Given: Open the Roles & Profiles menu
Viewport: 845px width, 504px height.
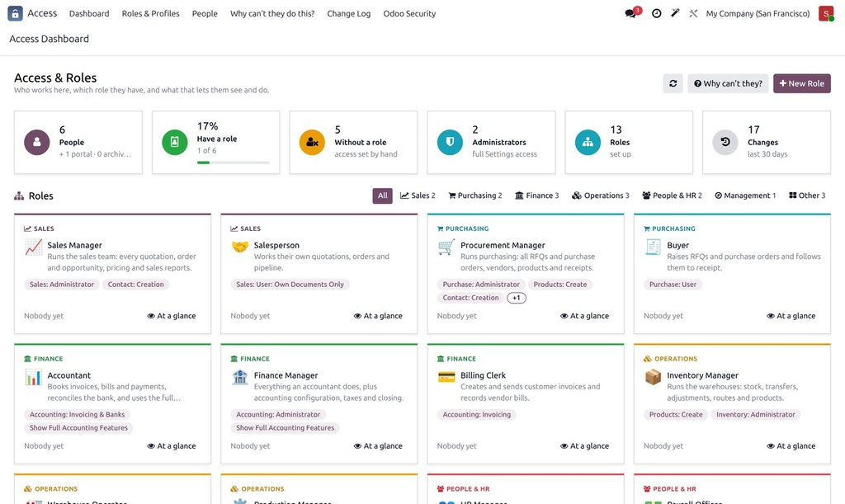Looking at the screenshot, I should click(x=150, y=13).
